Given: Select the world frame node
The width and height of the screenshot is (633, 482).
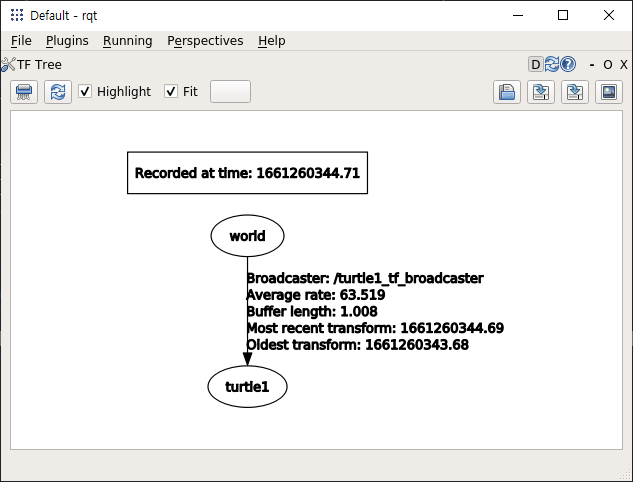Looking at the screenshot, I should 247,236.
